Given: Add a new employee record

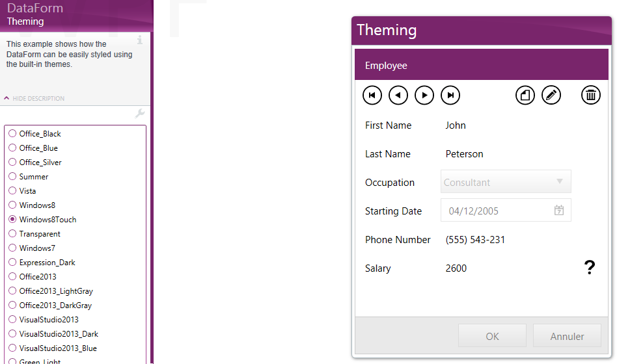Looking at the screenshot, I should point(525,96).
